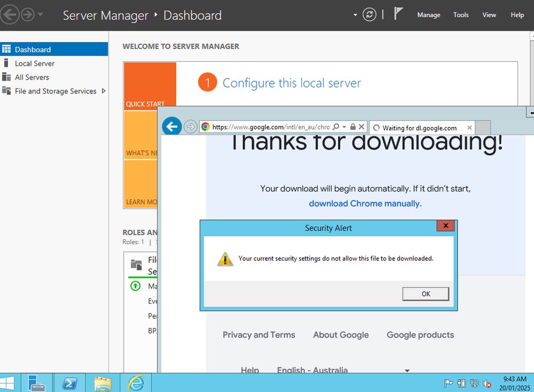Image resolution: width=534 pixels, height=392 pixels.
Task: Click the file services role tile icon
Action: coord(136,265)
